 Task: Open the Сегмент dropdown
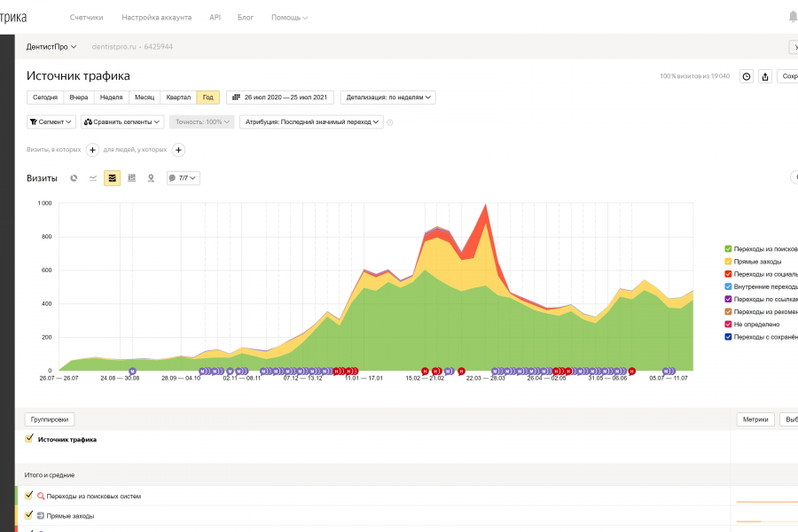click(51, 121)
